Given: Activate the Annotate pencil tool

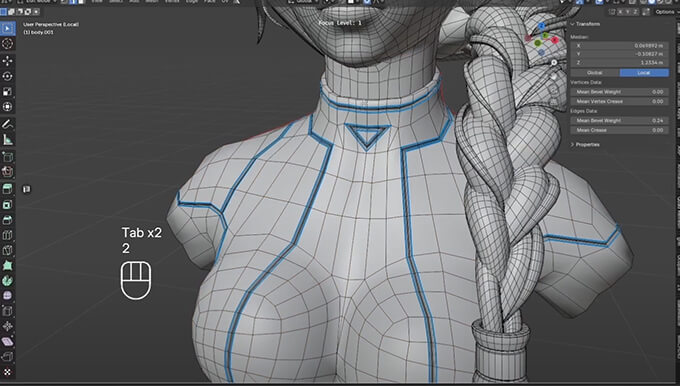Looking at the screenshot, I should [7, 124].
